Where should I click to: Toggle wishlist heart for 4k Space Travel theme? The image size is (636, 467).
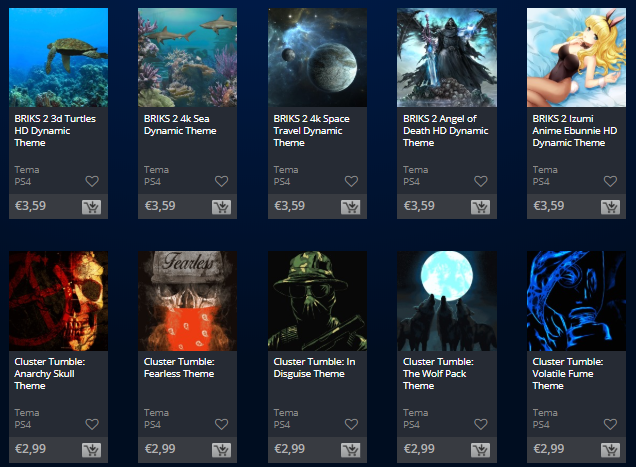pos(351,181)
